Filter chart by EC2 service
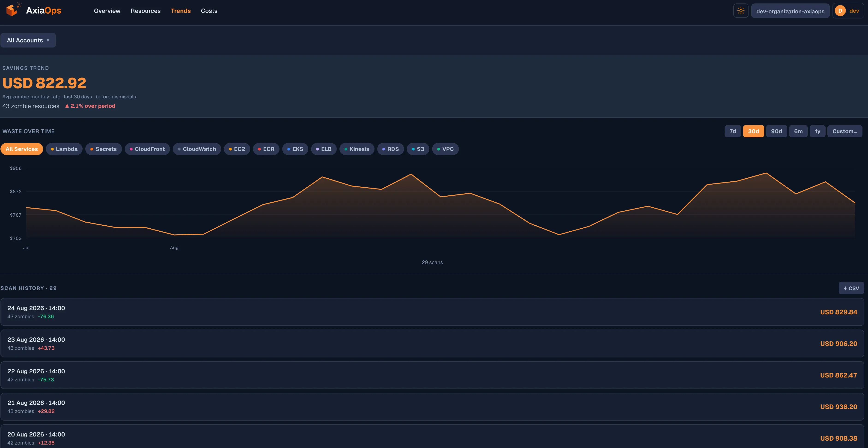Image resolution: width=868 pixels, height=448 pixels. click(x=237, y=149)
